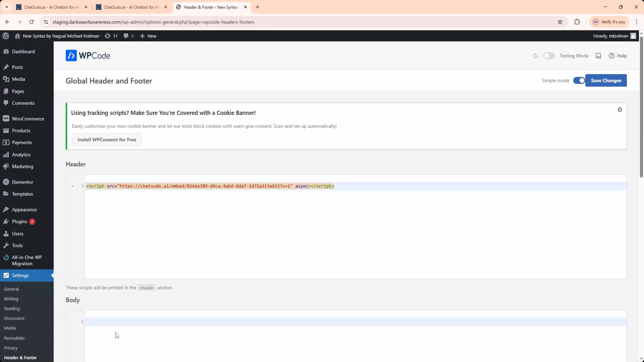
Task: Click the WooCommerce sidebar icon
Action: click(x=6, y=119)
